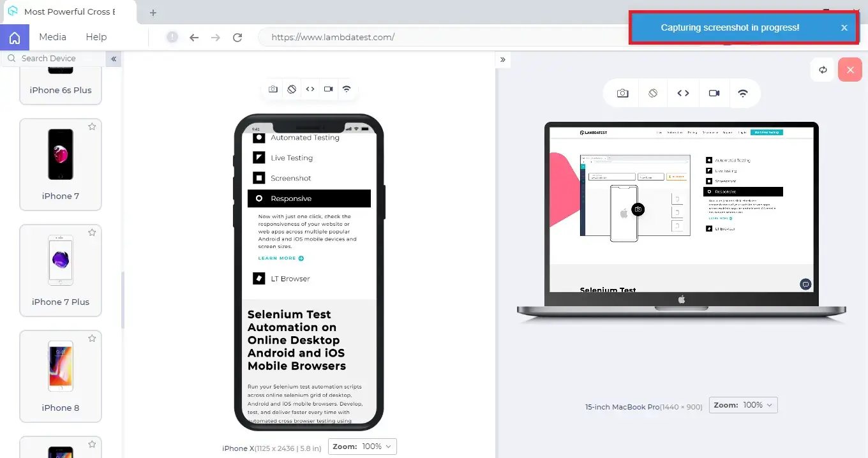The width and height of the screenshot is (868, 458).
Task: Rotate the iPhone X device view
Action: click(292, 89)
